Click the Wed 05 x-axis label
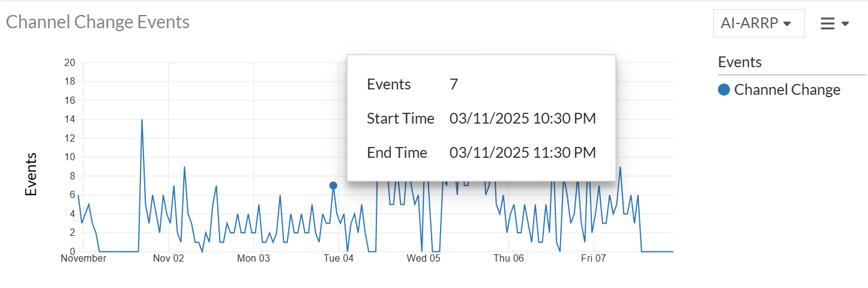 click(x=423, y=259)
